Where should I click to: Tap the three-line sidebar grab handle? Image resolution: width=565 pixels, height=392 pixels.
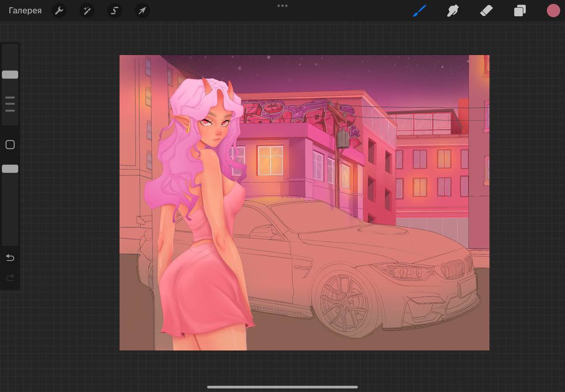coord(9,104)
